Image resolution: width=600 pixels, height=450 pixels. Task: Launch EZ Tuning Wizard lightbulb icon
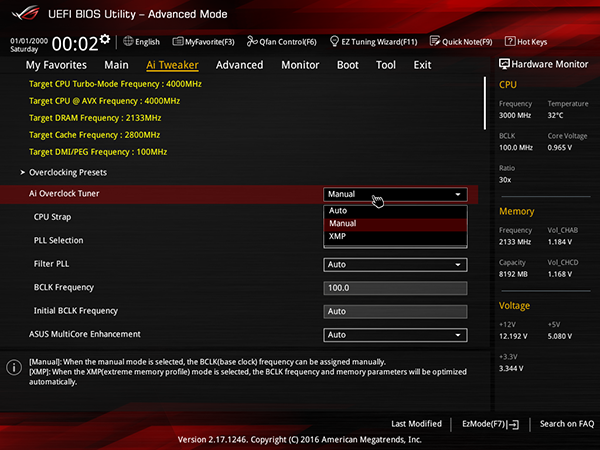pyautogui.click(x=334, y=41)
